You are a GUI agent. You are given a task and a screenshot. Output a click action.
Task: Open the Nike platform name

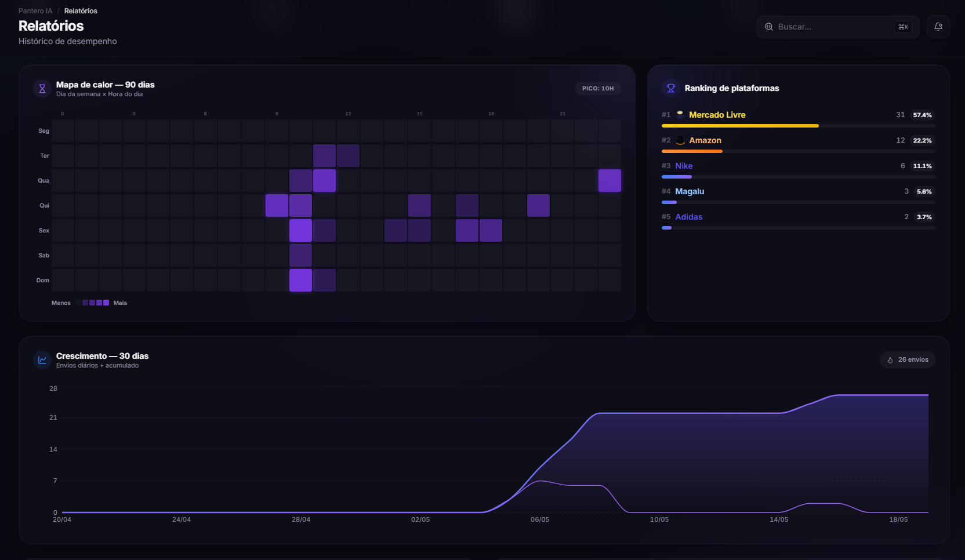(684, 166)
